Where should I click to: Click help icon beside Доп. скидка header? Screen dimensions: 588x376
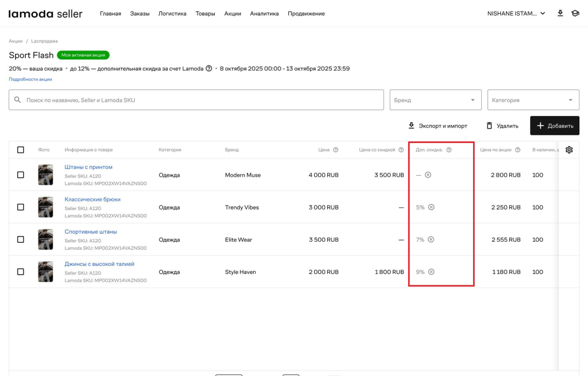pyautogui.click(x=449, y=150)
